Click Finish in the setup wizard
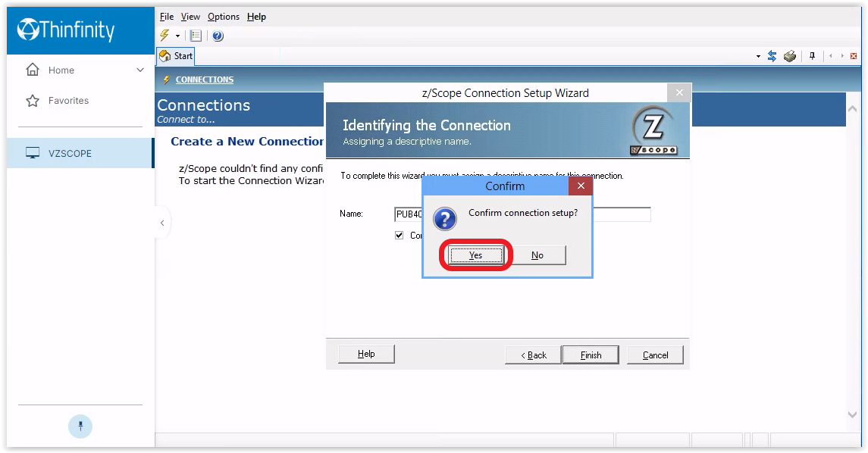 pyautogui.click(x=591, y=355)
